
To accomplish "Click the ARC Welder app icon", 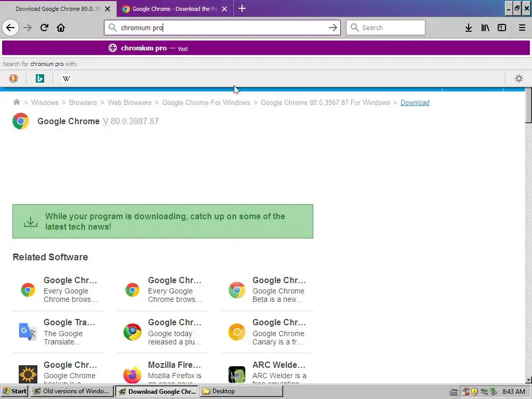I will point(237,374).
